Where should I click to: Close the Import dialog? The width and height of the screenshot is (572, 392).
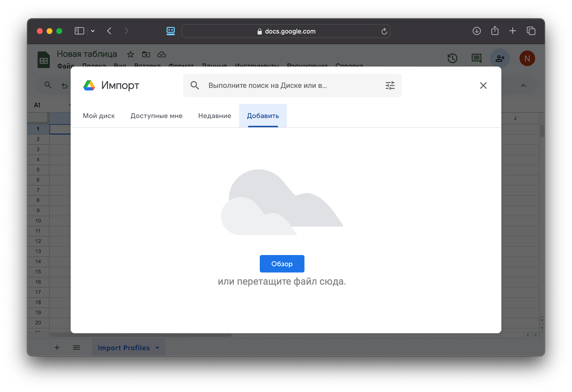(x=483, y=85)
